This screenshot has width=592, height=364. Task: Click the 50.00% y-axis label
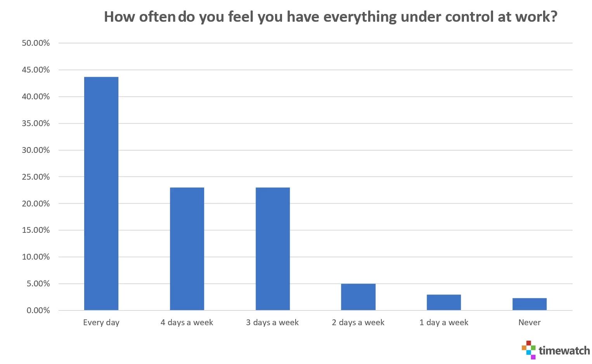36,43
